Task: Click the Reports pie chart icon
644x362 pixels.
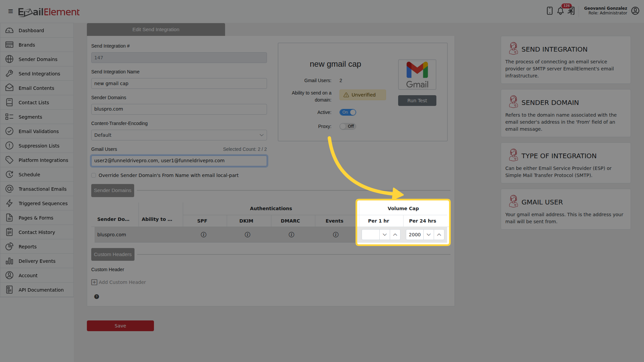Action: click(9, 247)
